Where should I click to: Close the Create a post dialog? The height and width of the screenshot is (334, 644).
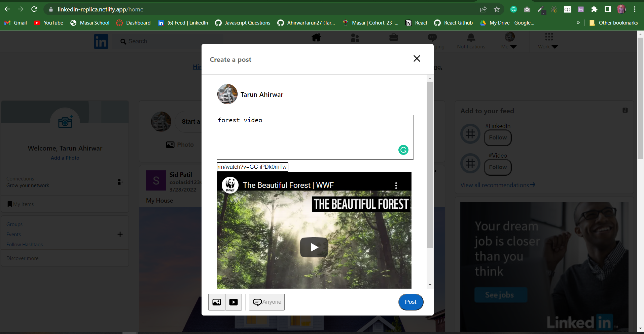(x=417, y=58)
